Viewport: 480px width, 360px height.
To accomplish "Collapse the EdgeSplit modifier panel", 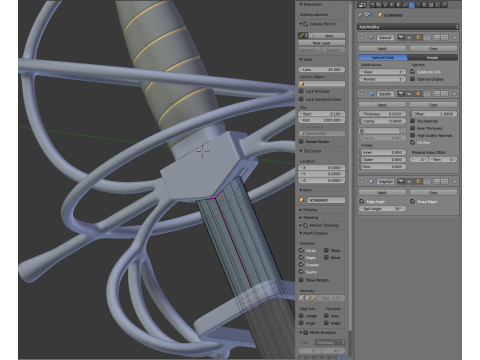I will coord(362,181).
